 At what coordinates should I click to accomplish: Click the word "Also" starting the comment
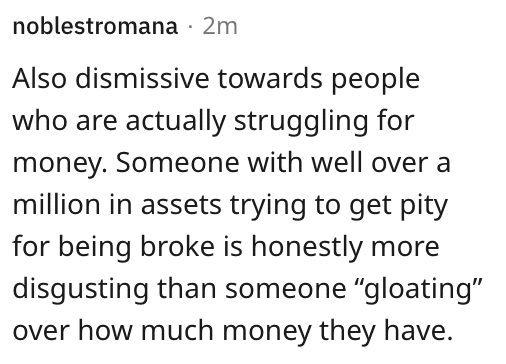39,79
